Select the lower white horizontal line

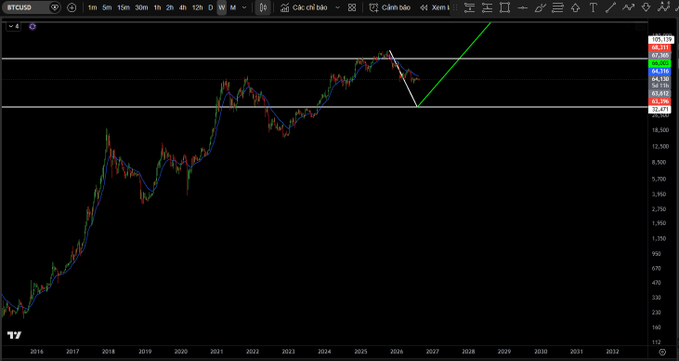point(324,107)
